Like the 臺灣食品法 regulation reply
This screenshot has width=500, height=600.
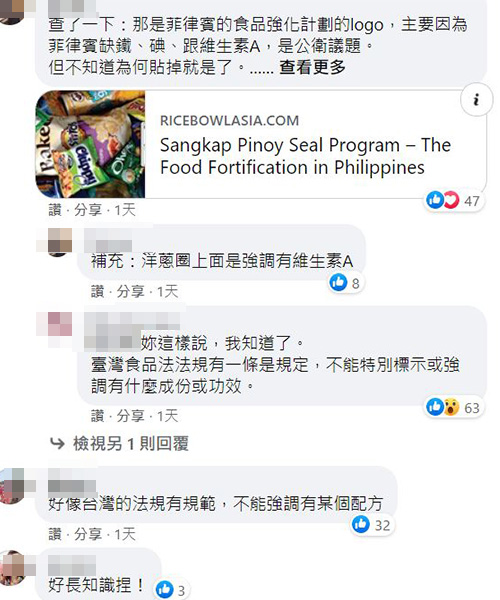98,416
